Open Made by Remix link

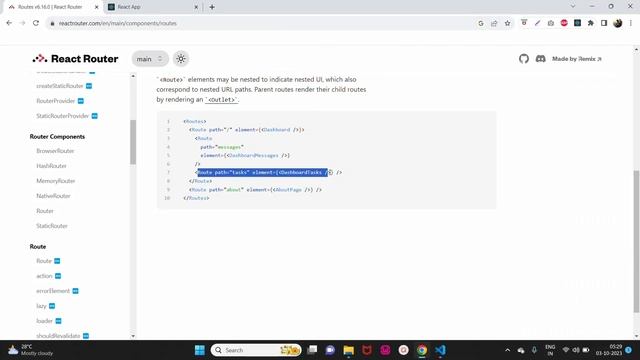coord(577,59)
